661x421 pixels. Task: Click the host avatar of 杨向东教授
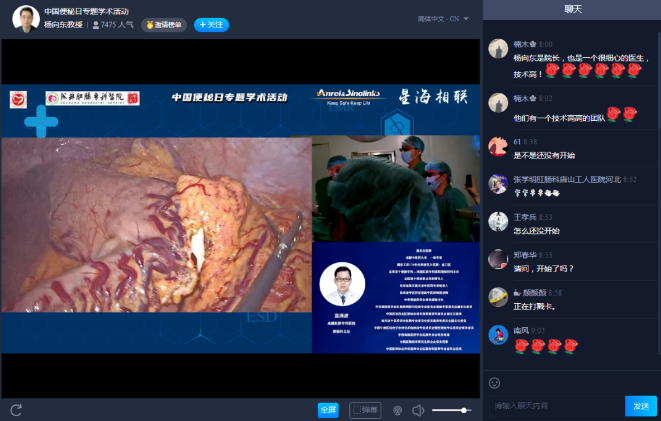(26, 19)
